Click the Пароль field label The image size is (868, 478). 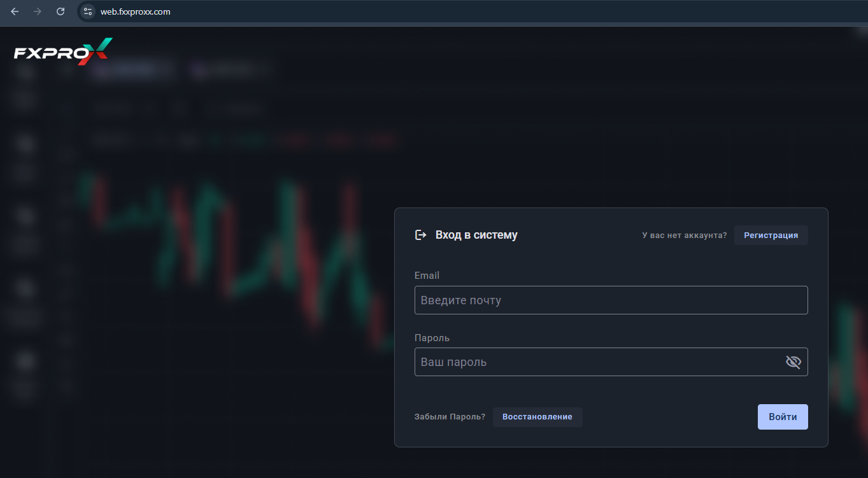(432, 338)
